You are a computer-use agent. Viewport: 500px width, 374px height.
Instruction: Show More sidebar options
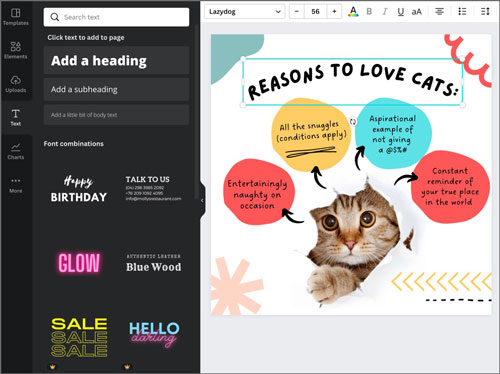tap(16, 185)
